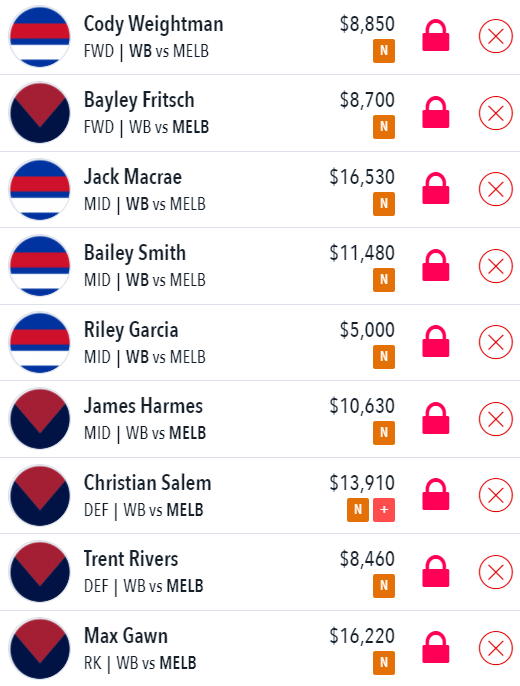The width and height of the screenshot is (520, 686).
Task: Remove James Harmes from the team
Action: click(x=496, y=419)
